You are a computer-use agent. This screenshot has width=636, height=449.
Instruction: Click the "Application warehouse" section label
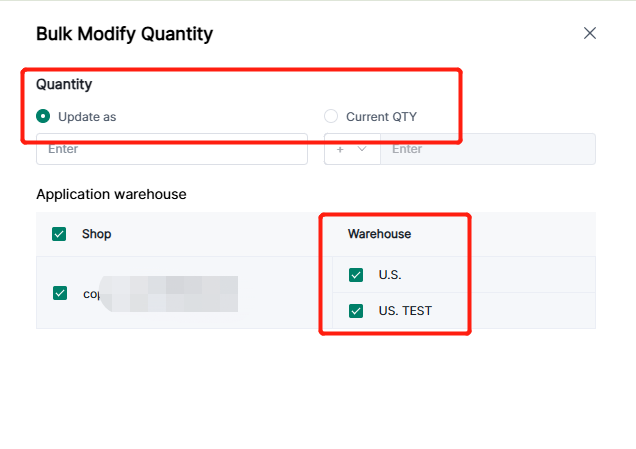(x=111, y=194)
